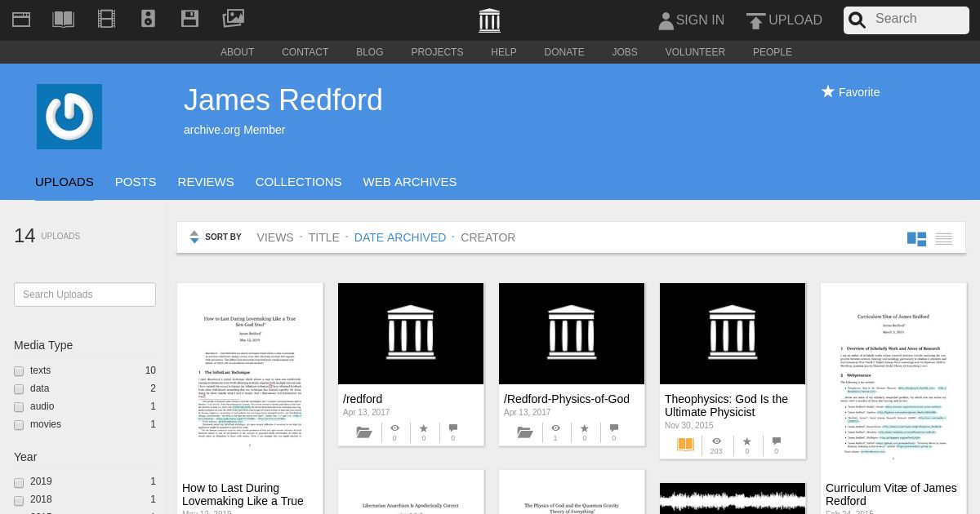
Task: Switch to tile grid view
Action: (916, 239)
